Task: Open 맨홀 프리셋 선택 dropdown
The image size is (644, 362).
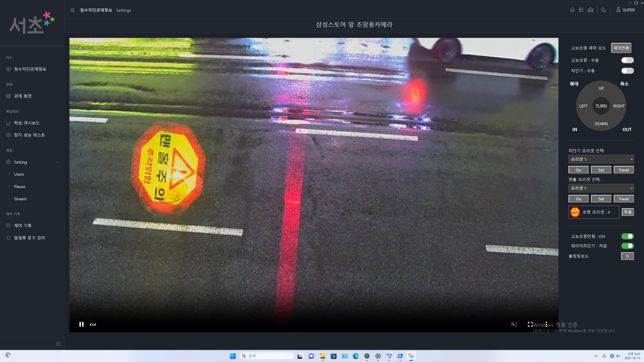Action: click(601, 188)
